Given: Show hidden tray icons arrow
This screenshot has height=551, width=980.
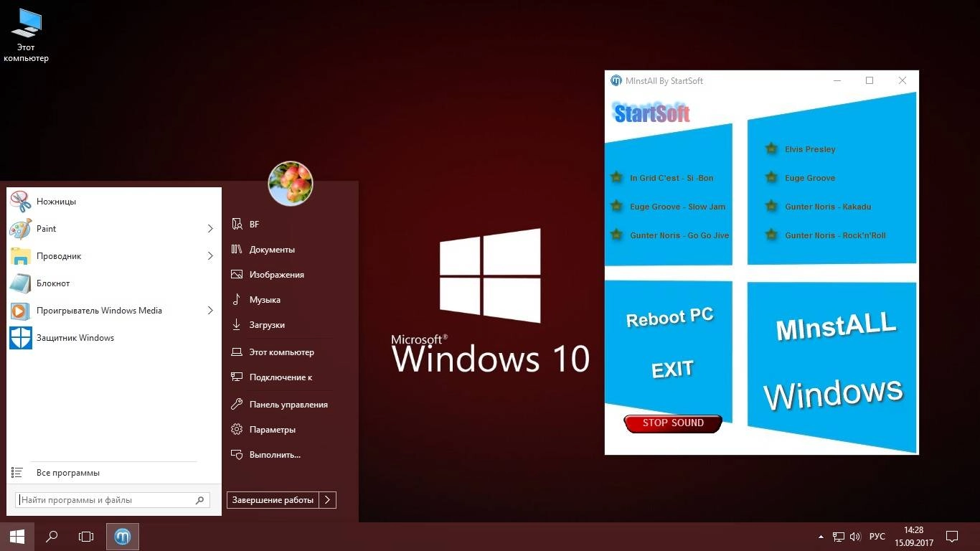Looking at the screenshot, I should pyautogui.click(x=821, y=537).
